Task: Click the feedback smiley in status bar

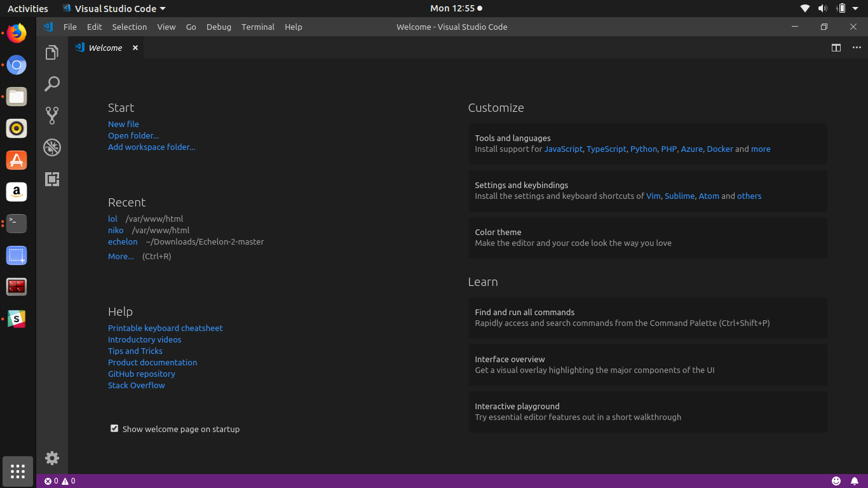Action: click(x=836, y=481)
